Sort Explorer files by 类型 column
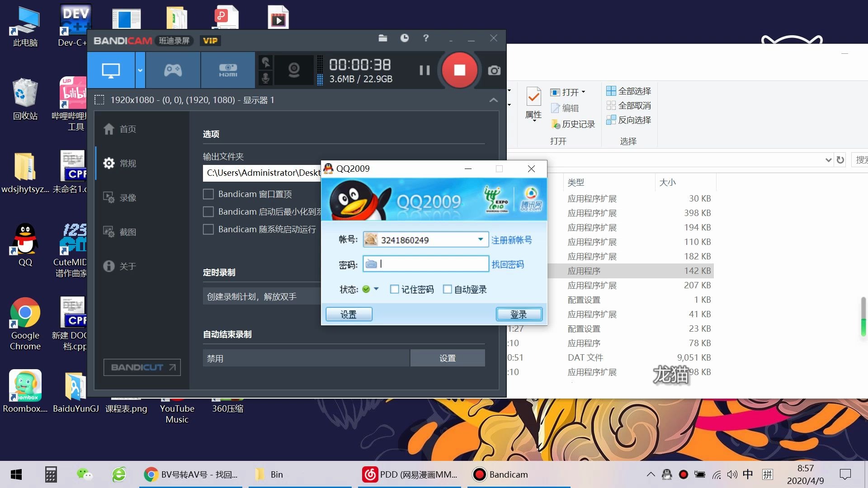 pyautogui.click(x=608, y=182)
